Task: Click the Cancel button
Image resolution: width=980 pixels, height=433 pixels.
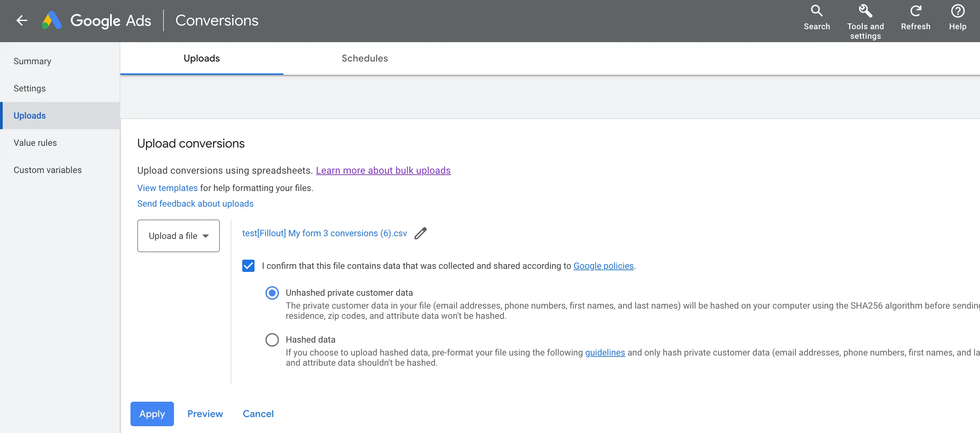Action: click(258, 414)
